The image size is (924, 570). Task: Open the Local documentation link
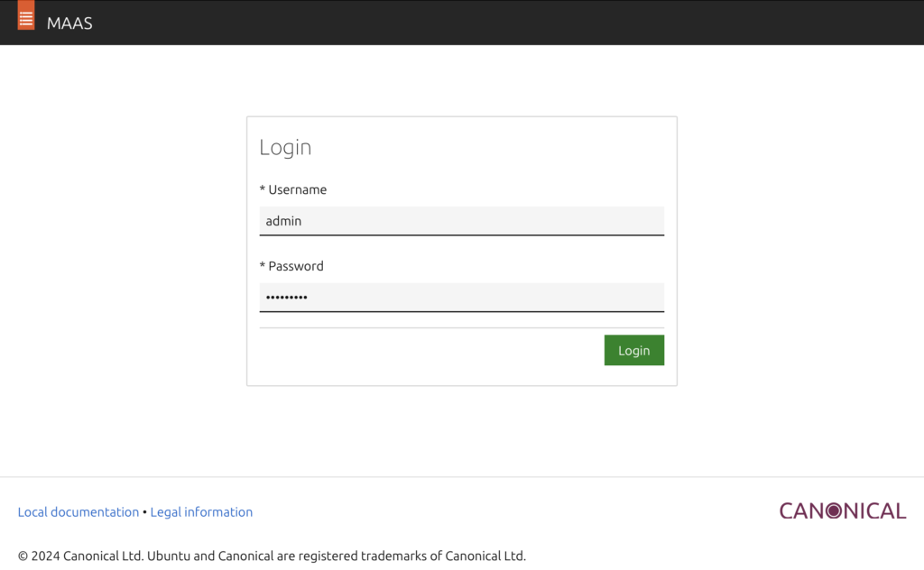click(79, 511)
